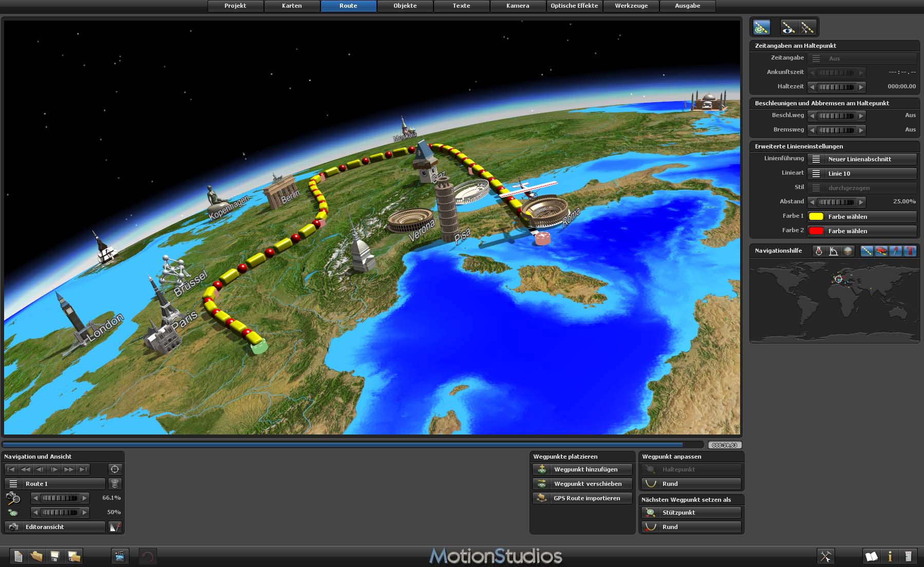Click the trash icon beside Route 1

115,484
